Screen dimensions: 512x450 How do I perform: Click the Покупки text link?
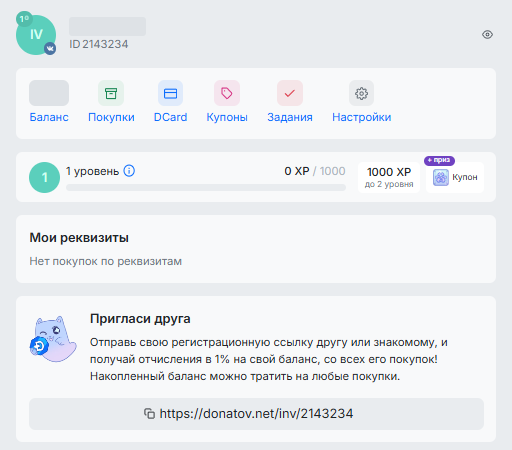click(x=111, y=117)
